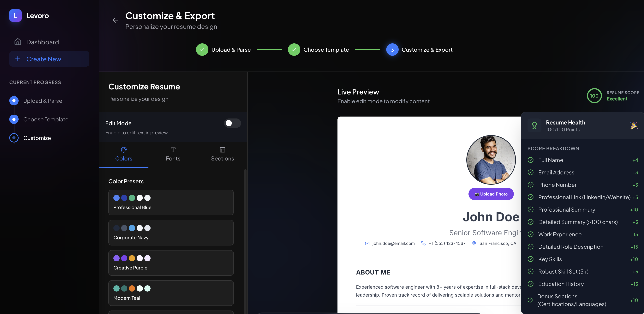Click the San Francisco, CA location text
Screen dimensions: 644x314
(x=498, y=243)
